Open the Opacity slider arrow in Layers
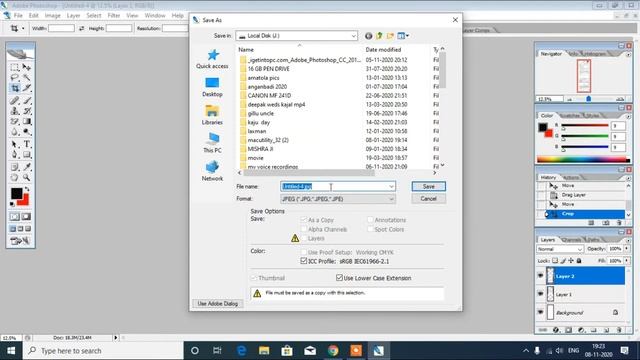Image resolution: width=640 pixels, height=360 pixels. click(627, 249)
